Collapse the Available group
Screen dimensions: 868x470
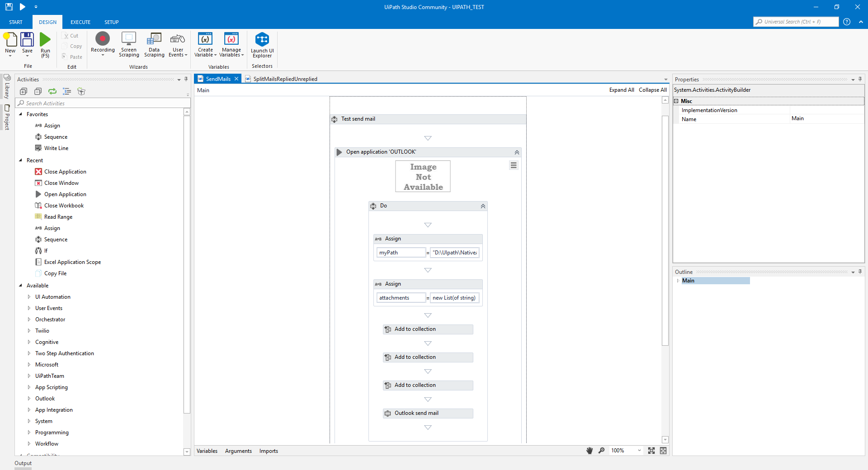pyautogui.click(x=20, y=286)
